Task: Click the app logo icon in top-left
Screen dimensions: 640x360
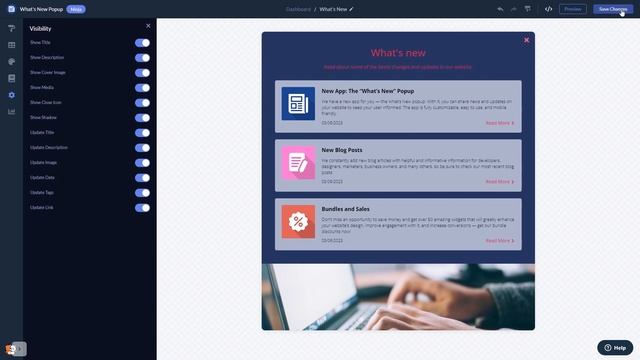Action: tap(11, 9)
